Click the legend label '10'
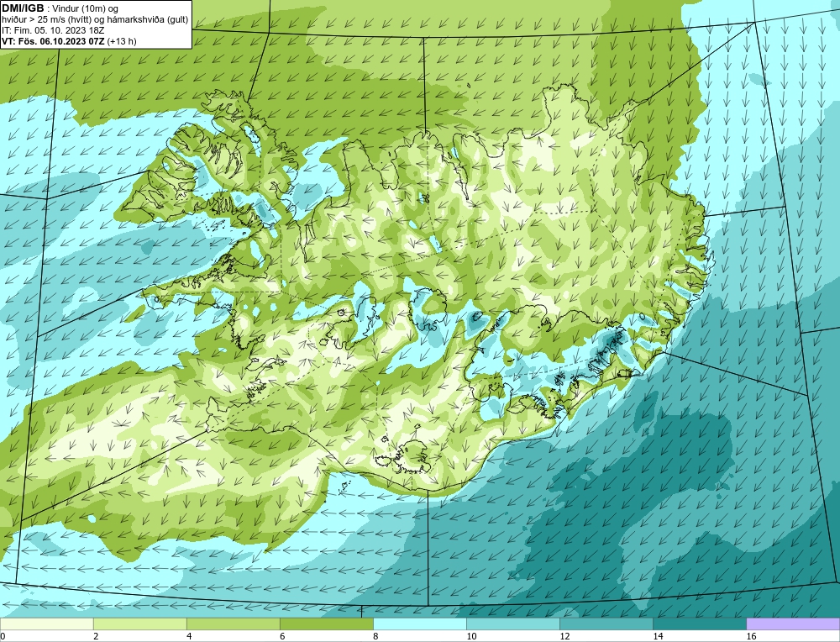840x642 pixels. [471, 636]
